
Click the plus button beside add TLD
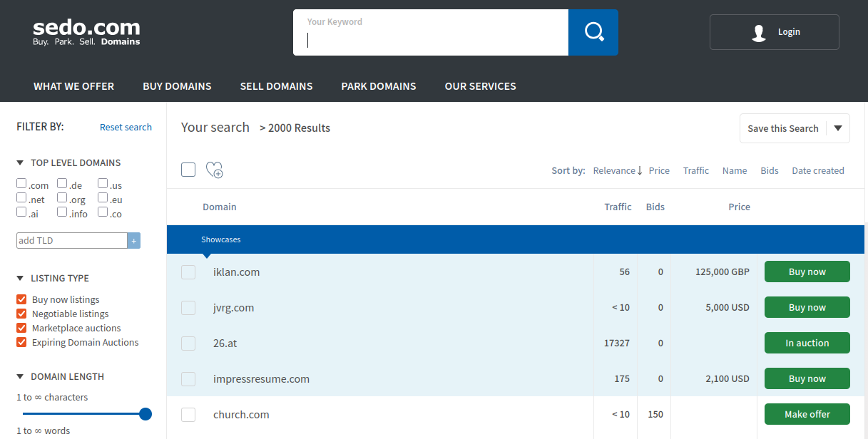click(134, 241)
